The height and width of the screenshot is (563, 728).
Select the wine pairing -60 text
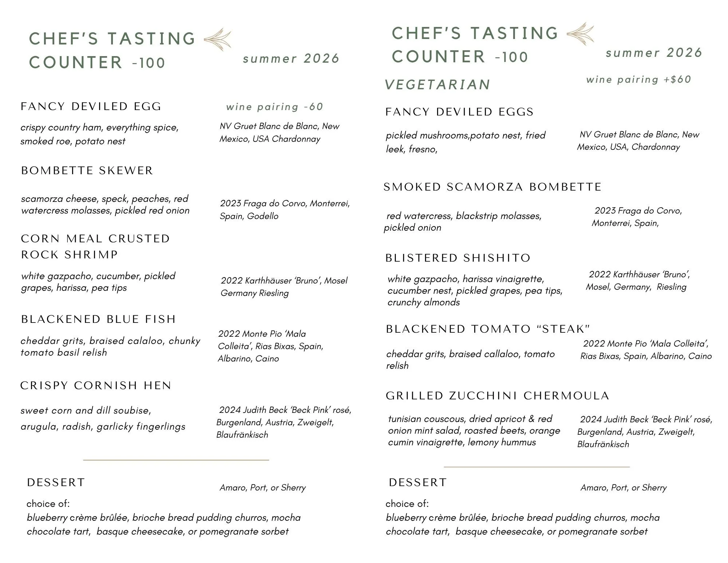pos(275,107)
